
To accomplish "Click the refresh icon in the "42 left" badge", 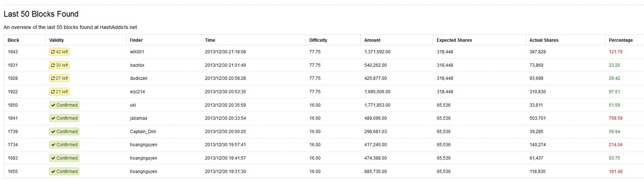I will pos(53,52).
